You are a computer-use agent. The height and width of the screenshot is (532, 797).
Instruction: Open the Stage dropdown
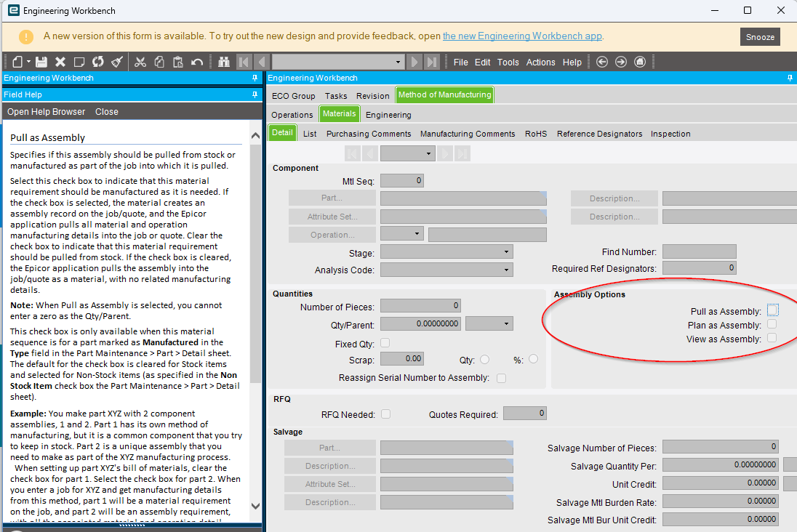point(505,252)
